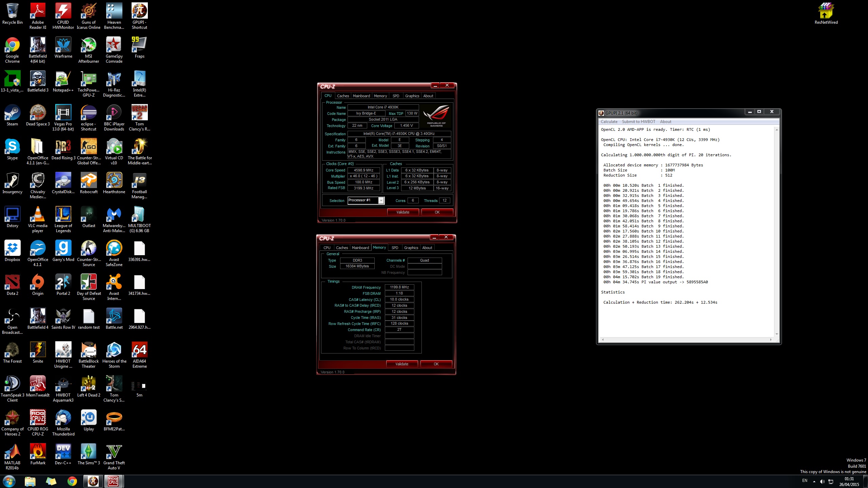
Task: Open the About menu in GPUPI
Action: click(x=665, y=122)
